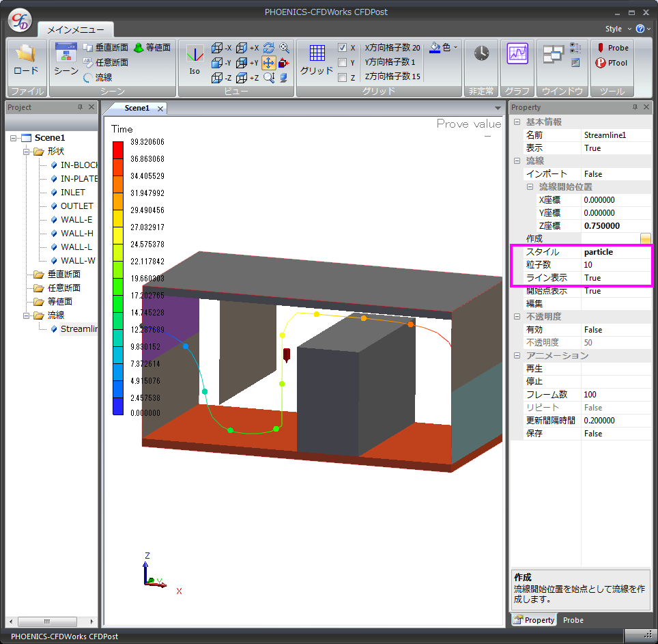The height and width of the screenshot is (644, 658).
Task: Select the OUTLET item in tree
Action: [76, 206]
